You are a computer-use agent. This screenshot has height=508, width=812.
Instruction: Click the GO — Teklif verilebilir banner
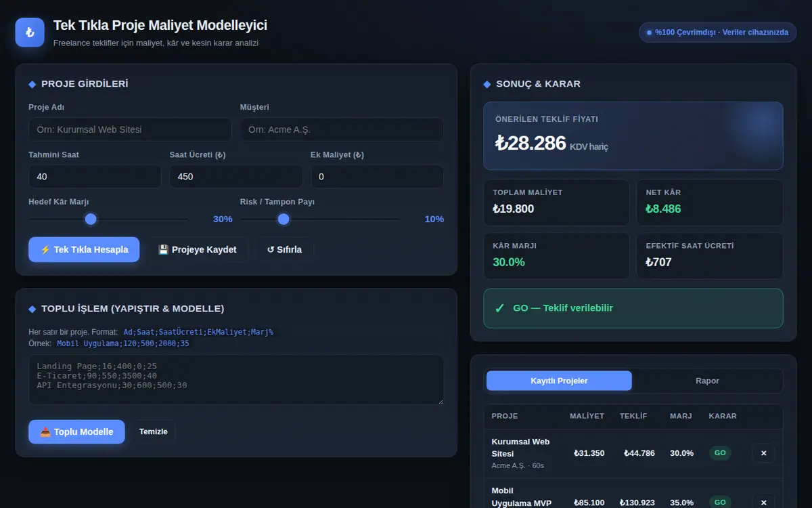click(x=633, y=308)
